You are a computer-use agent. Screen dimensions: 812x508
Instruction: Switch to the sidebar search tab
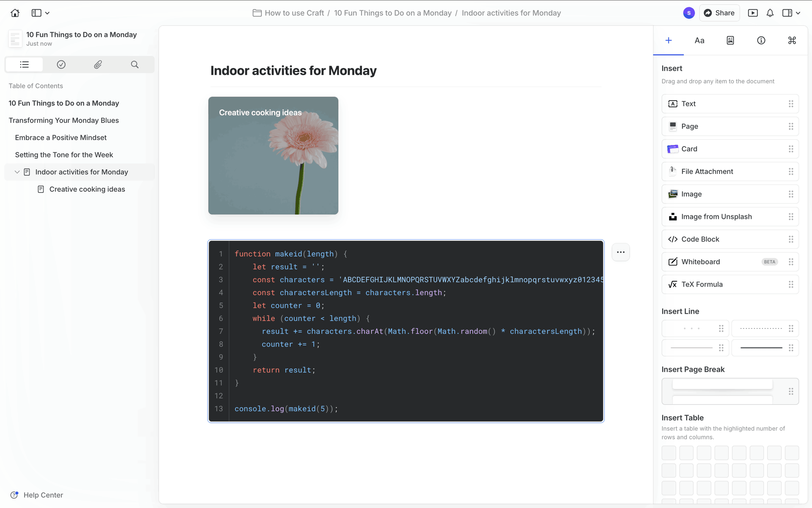pos(134,64)
